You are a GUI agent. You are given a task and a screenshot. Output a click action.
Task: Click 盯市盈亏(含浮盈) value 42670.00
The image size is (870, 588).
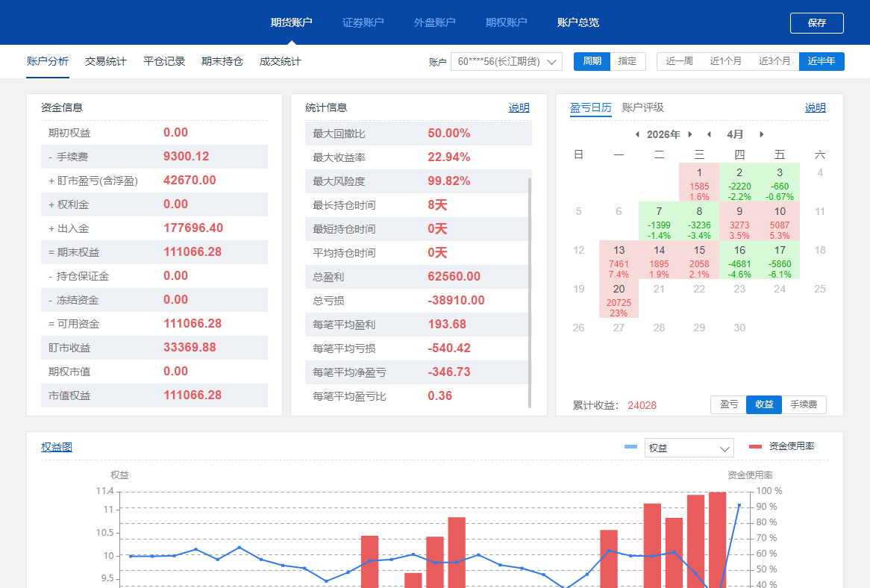click(x=190, y=181)
